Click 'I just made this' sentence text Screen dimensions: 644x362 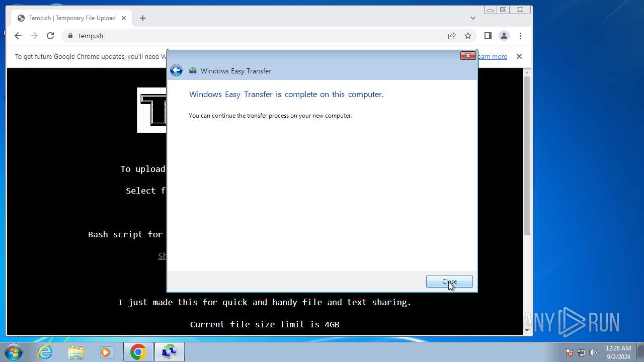tap(265, 302)
